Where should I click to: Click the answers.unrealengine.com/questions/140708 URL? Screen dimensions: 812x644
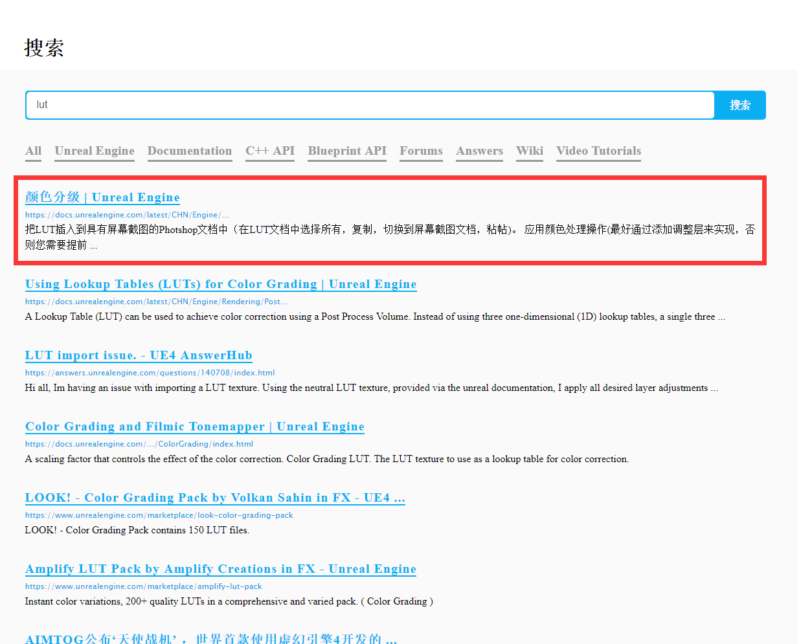tap(150, 373)
